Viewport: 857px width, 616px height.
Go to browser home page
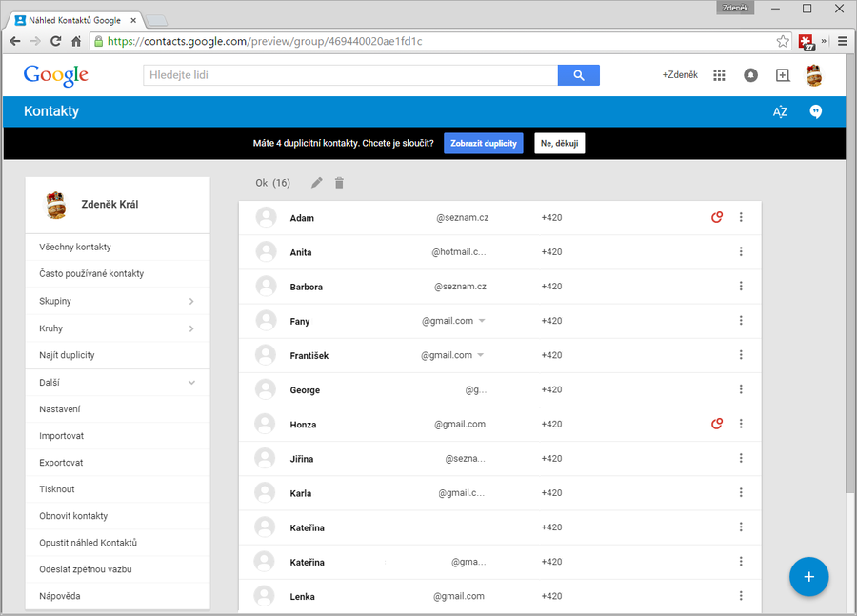[76, 41]
